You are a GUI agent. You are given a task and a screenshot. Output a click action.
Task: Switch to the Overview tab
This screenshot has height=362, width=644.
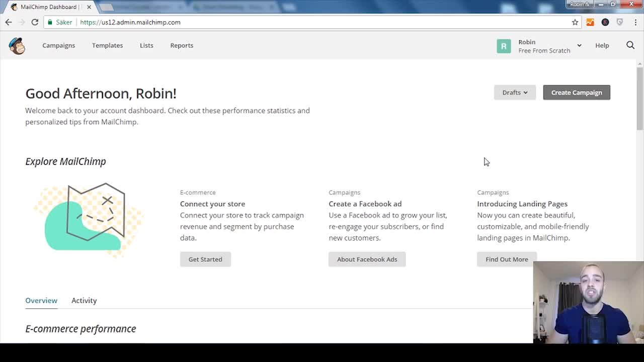(x=41, y=300)
